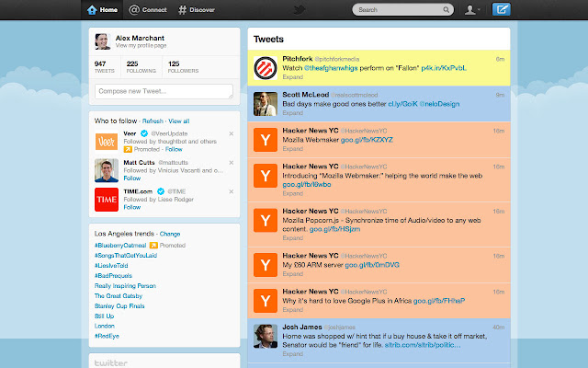Switch to the Connect tab
Screen dimensions: 588x368
(148, 10)
